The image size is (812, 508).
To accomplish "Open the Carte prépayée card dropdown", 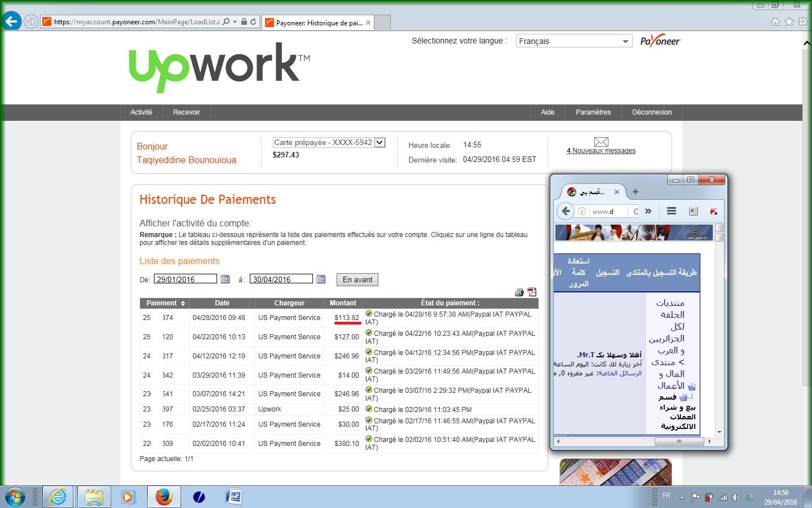I will coord(329,143).
